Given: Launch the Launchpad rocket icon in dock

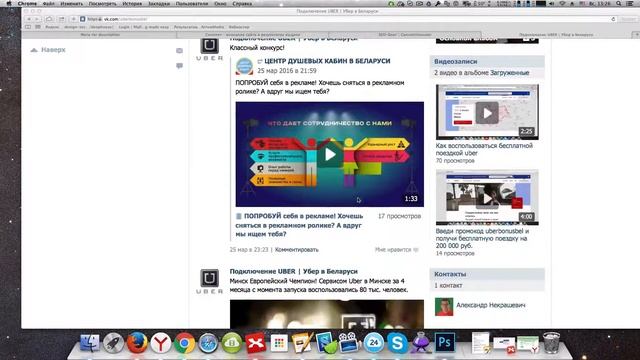Looking at the screenshot, I should click(113, 343).
